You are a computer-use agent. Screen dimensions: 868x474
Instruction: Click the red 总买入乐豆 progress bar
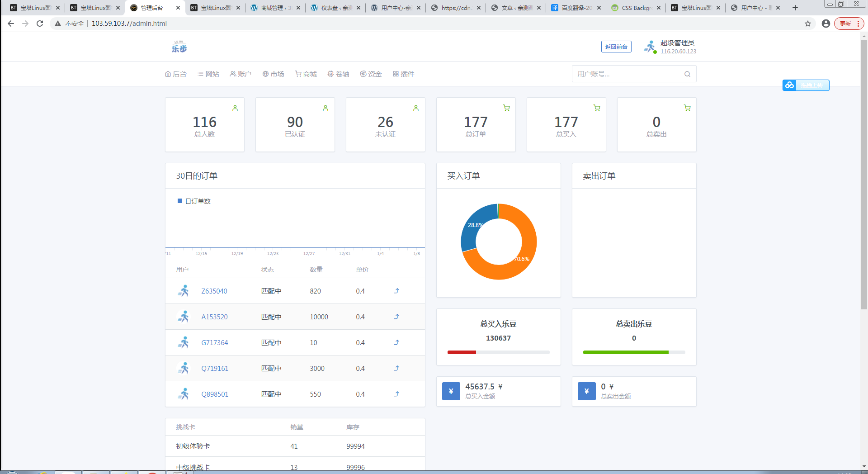pos(462,352)
